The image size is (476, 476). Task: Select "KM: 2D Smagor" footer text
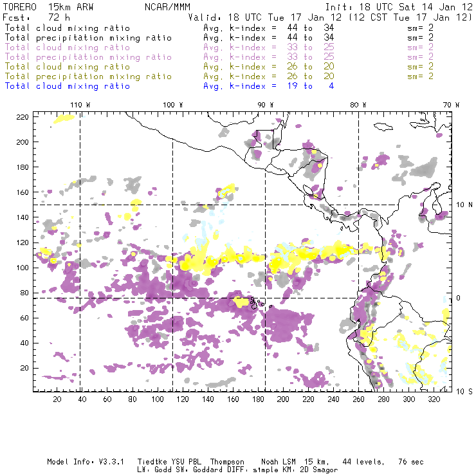[300, 470]
